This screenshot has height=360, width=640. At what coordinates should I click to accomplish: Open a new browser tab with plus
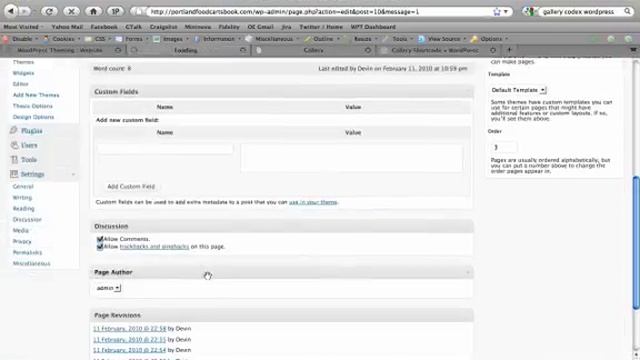[x=509, y=50]
